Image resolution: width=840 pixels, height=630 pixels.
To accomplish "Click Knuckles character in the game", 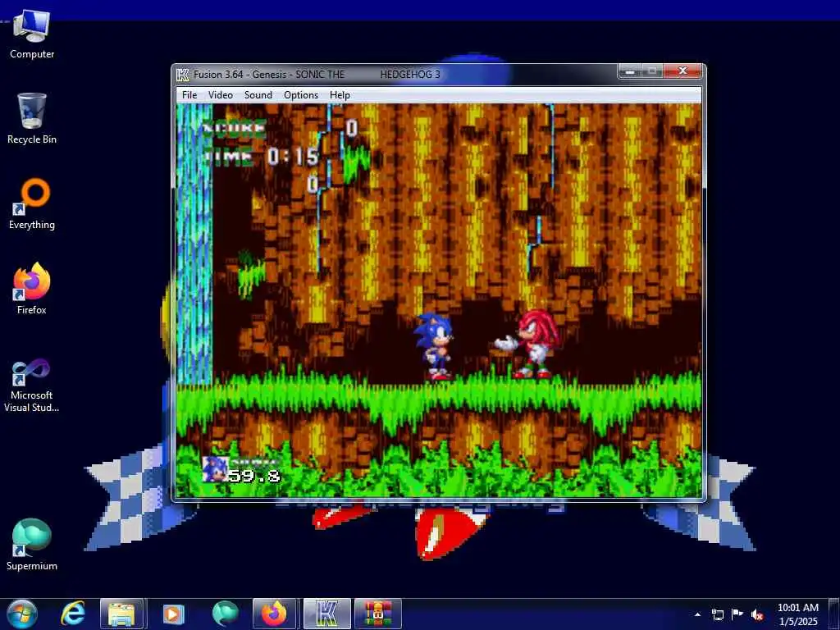I will coord(527,344).
